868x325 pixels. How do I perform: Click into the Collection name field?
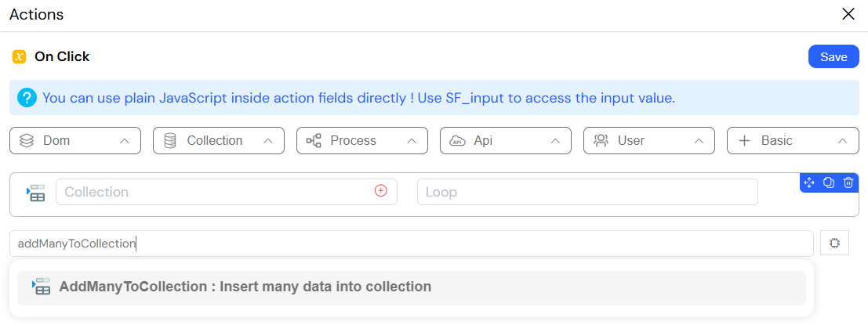pos(227,192)
